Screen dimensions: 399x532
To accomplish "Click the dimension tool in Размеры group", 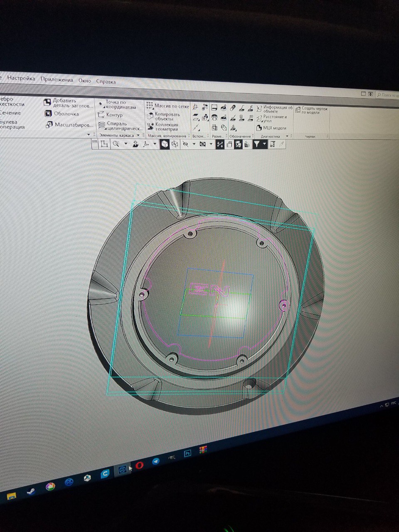I will [x=214, y=108].
